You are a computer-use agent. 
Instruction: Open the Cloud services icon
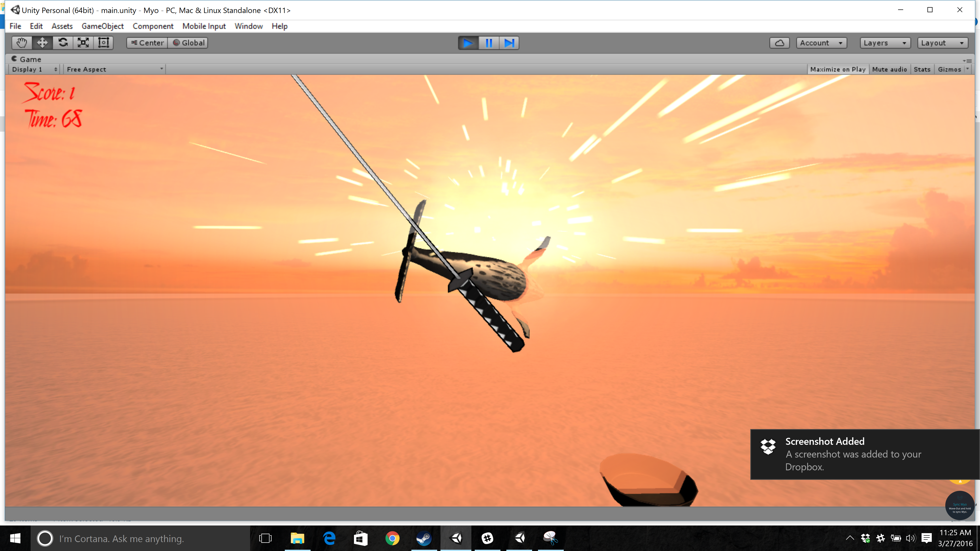(x=779, y=43)
